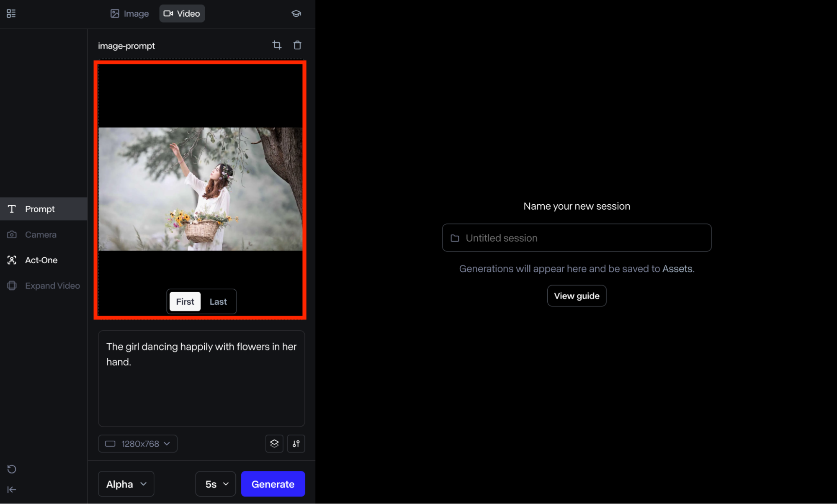Image resolution: width=837 pixels, height=504 pixels.
Task: Click the Prompt T icon
Action: point(12,209)
